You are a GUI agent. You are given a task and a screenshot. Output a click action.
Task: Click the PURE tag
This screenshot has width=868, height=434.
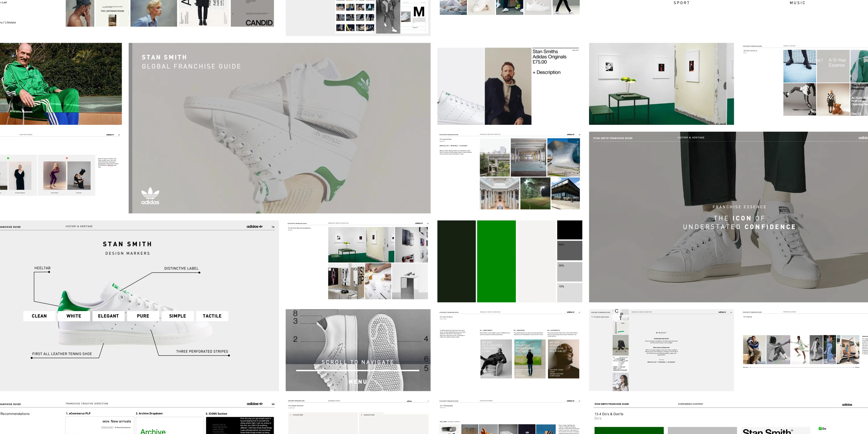coord(143,316)
